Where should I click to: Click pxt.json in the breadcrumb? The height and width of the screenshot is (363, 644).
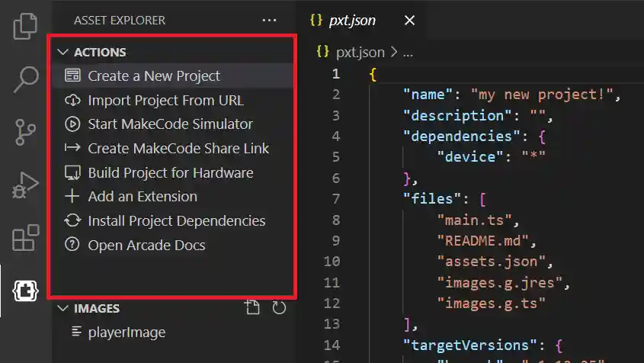(360, 52)
